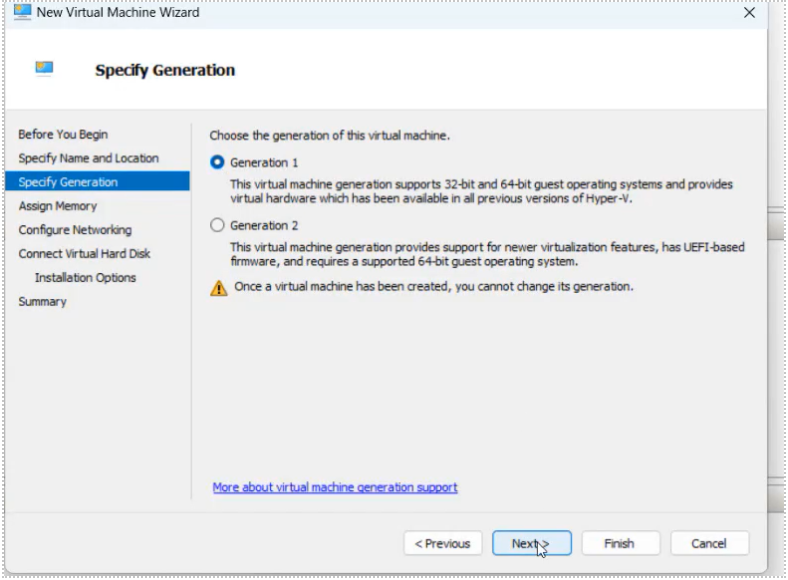This screenshot has height=580, width=788.
Task: Click the yellow warning triangle icon
Action: tap(219, 288)
